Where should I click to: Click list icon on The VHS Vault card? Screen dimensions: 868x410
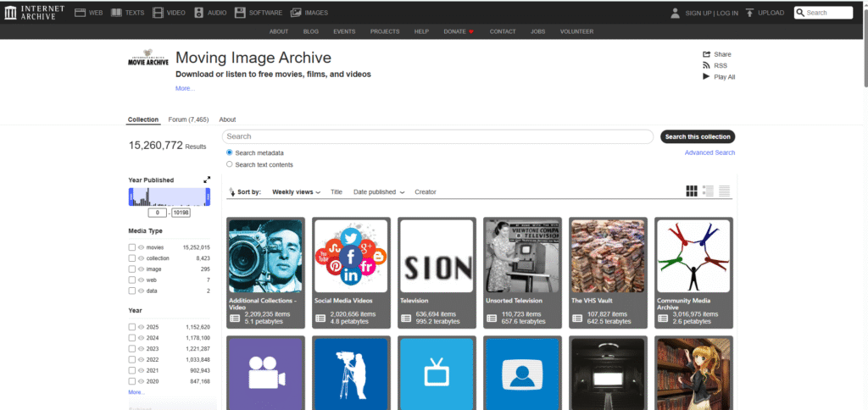[x=576, y=319]
